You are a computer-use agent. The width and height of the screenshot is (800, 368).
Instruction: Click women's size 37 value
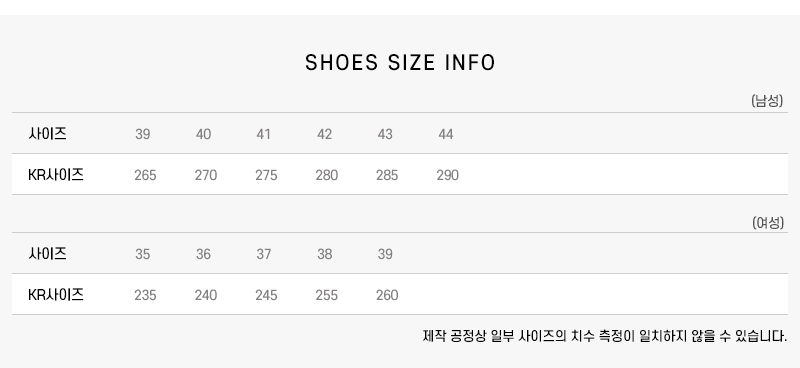click(x=264, y=254)
